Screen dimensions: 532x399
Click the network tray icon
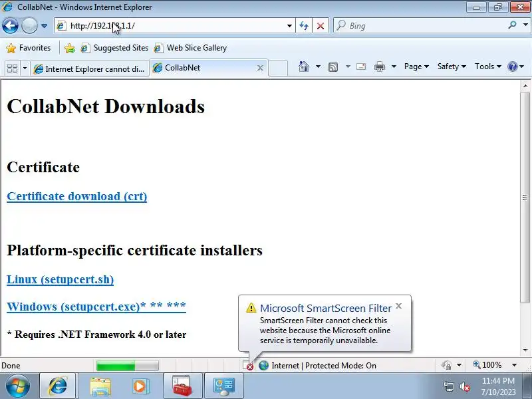tap(448, 386)
